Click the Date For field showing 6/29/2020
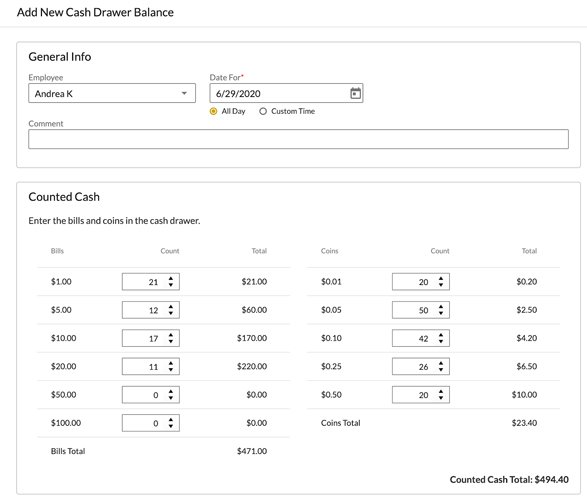 [286, 93]
